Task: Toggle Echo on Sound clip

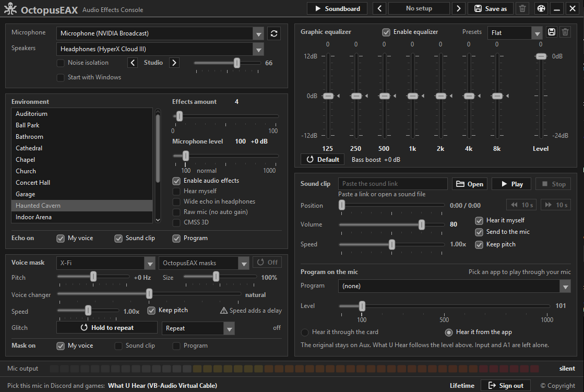Action: pos(118,239)
